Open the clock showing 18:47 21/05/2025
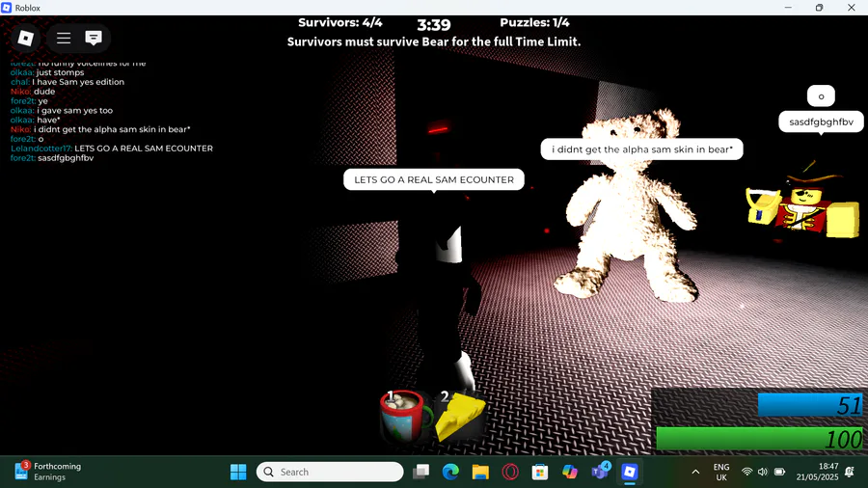Image resolution: width=868 pixels, height=488 pixels. click(818, 472)
